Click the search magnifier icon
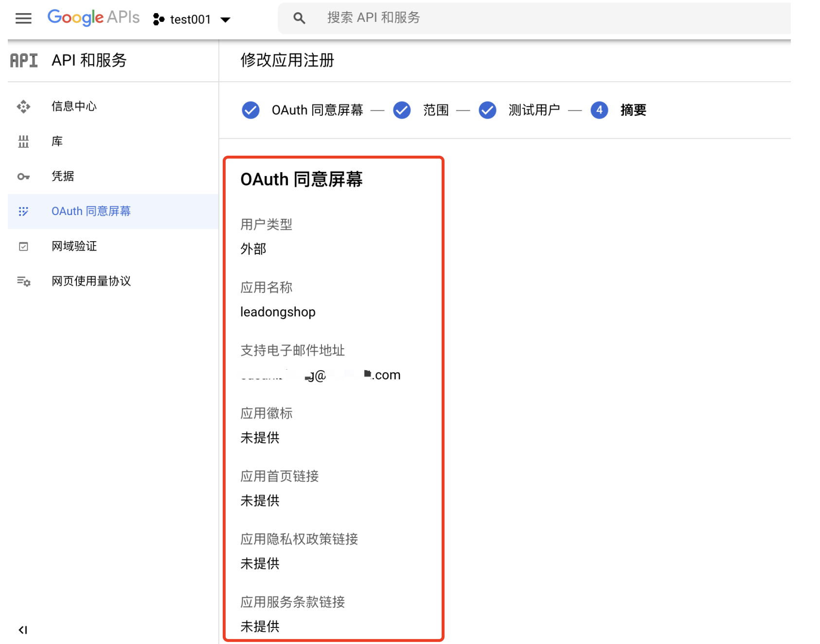 tap(299, 18)
